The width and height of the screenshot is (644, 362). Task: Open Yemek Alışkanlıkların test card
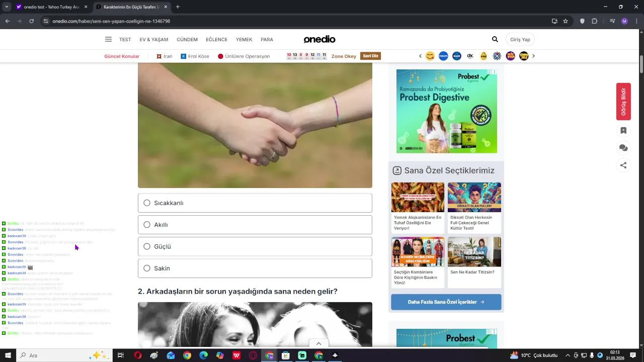click(418, 208)
